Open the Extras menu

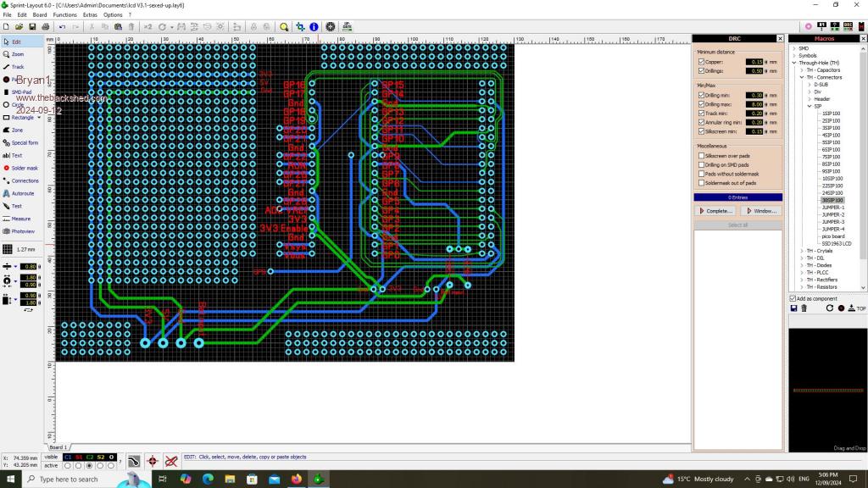(90, 14)
